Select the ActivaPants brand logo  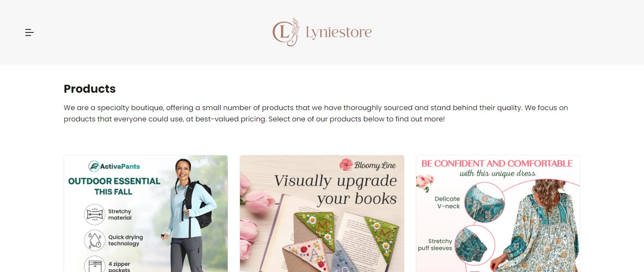114,166
